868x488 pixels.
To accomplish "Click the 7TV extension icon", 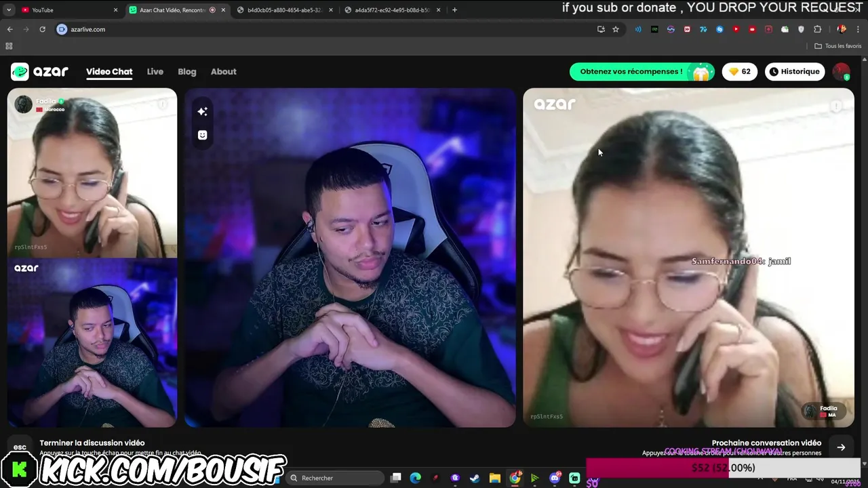I will tap(703, 29).
